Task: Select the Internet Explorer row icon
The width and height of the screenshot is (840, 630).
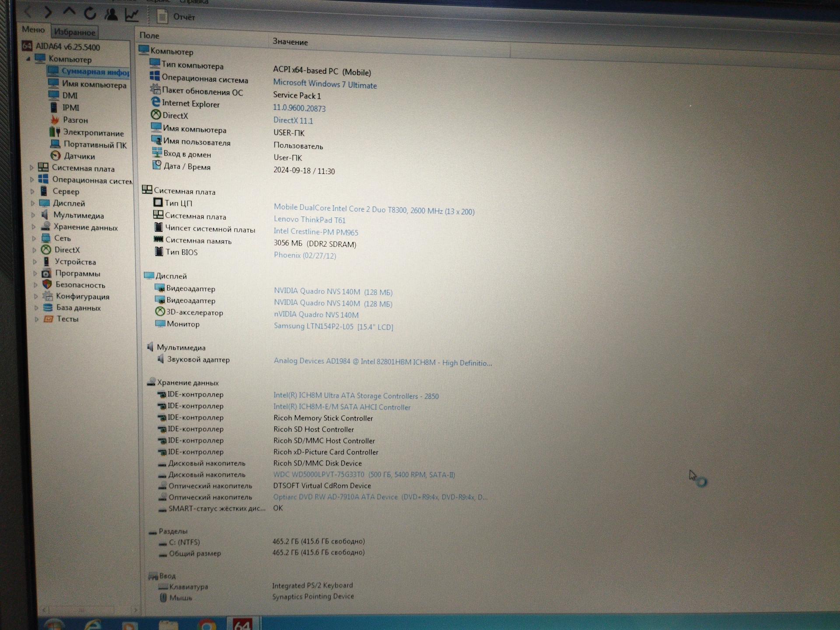Action: point(156,102)
